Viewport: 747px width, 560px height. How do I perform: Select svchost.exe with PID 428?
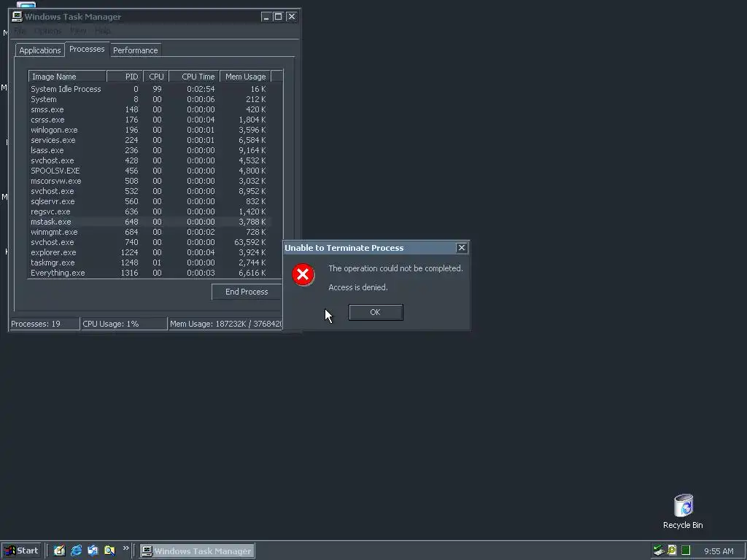[x=150, y=160]
